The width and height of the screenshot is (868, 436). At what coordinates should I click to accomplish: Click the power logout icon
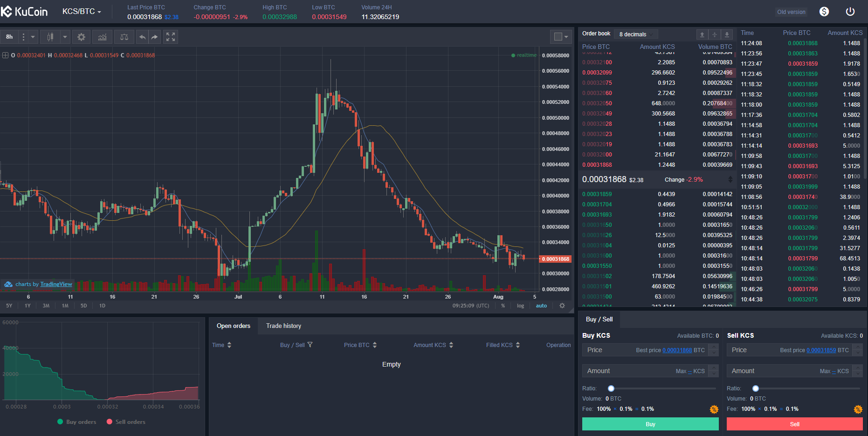click(850, 12)
